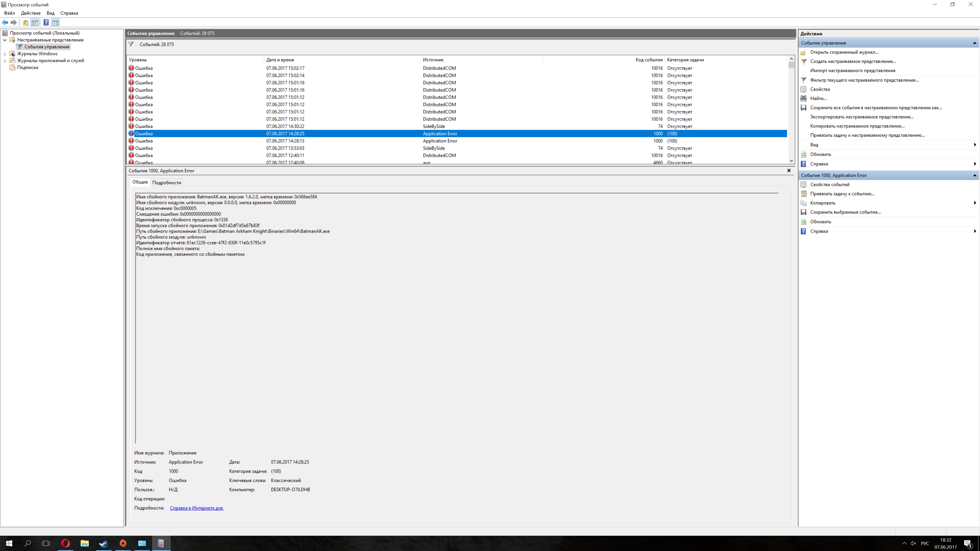Toggle the Actions pane toolbar button
This screenshot has width=980, height=551.
[56, 22]
